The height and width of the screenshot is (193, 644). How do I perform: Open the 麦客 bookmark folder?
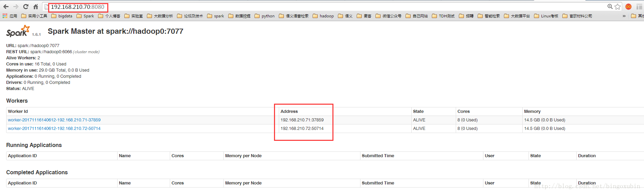[x=364, y=16]
